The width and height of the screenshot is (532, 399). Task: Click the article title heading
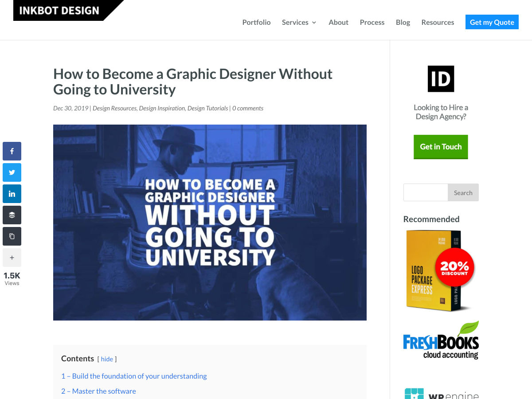(193, 82)
